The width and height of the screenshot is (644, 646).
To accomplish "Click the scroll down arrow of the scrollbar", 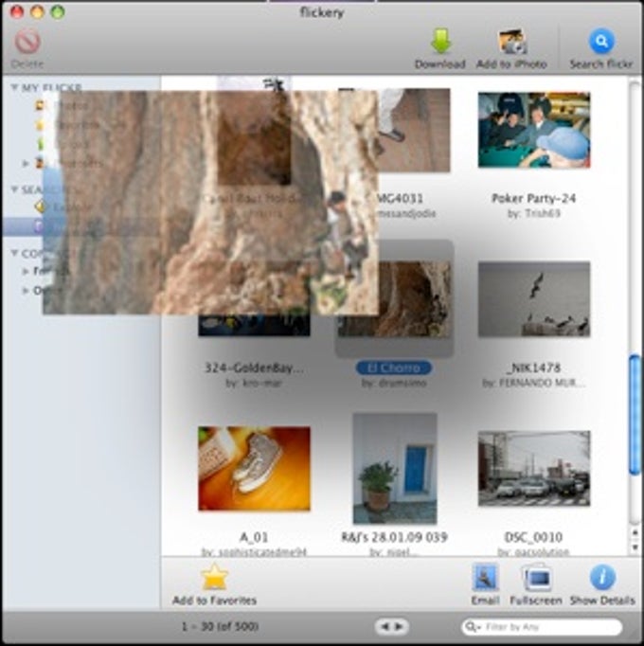I will (x=635, y=547).
